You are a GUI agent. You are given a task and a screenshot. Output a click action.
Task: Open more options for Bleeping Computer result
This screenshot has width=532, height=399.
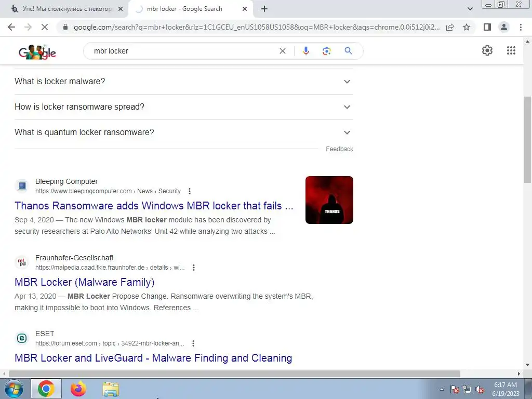pos(190,191)
